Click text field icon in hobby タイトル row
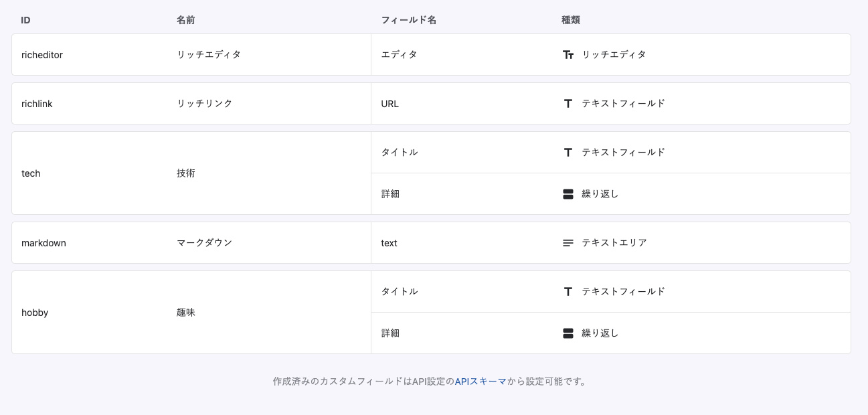This screenshot has height=415, width=868. click(x=568, y=292)
